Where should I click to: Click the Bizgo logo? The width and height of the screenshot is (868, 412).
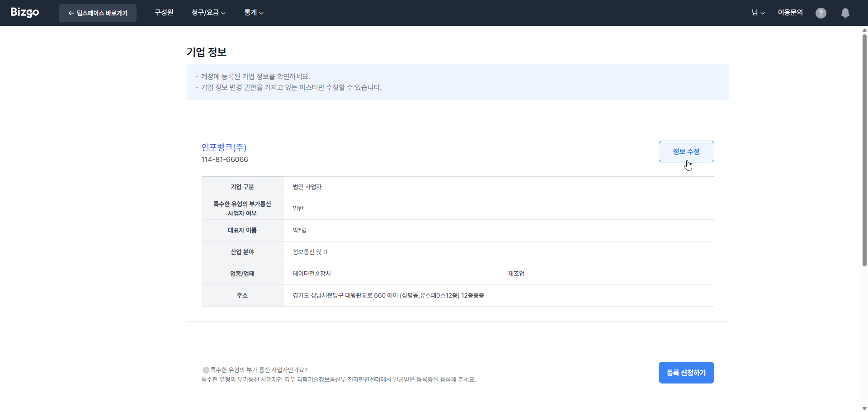click(25, 13)
